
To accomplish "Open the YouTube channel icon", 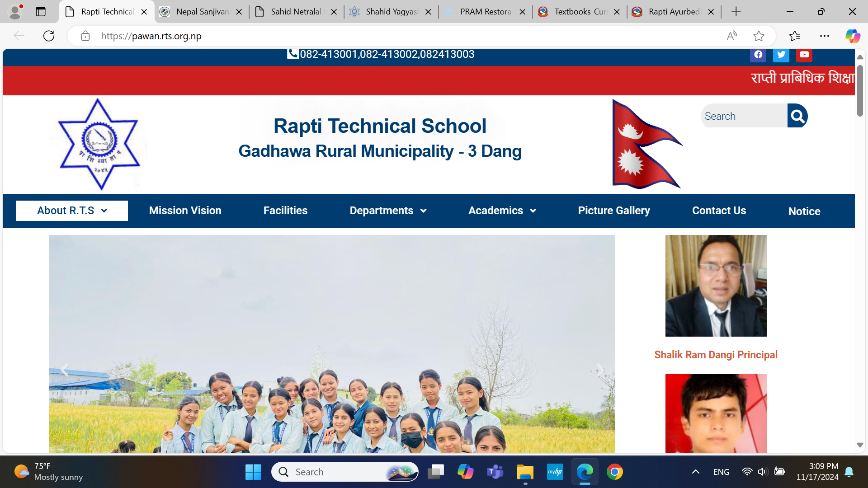I will click(x=804, y=55).
